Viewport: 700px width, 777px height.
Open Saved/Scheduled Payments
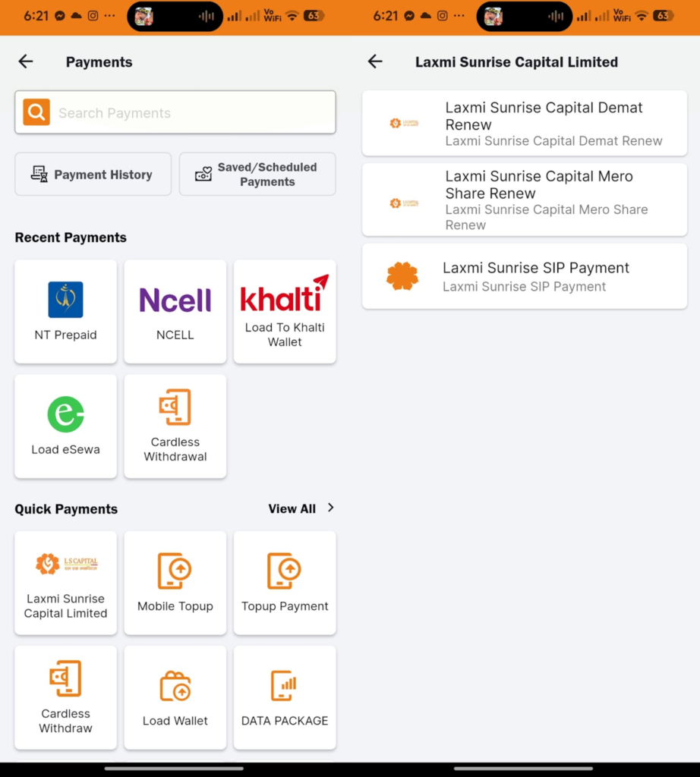257,174
